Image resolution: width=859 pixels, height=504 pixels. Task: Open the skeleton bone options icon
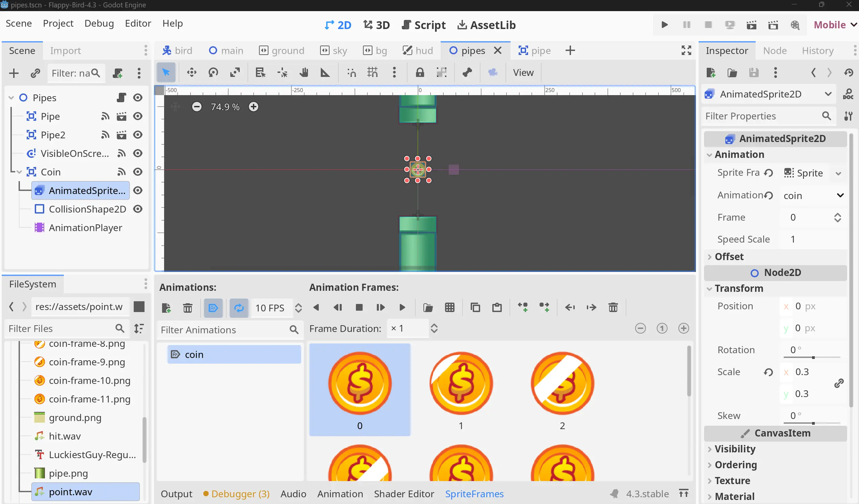click(467, 73)
